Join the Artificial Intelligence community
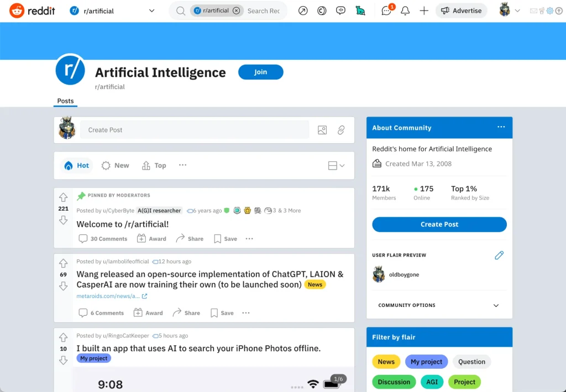Screen dimensions: 566x392 pyautogui.click(x=260, y=72)
